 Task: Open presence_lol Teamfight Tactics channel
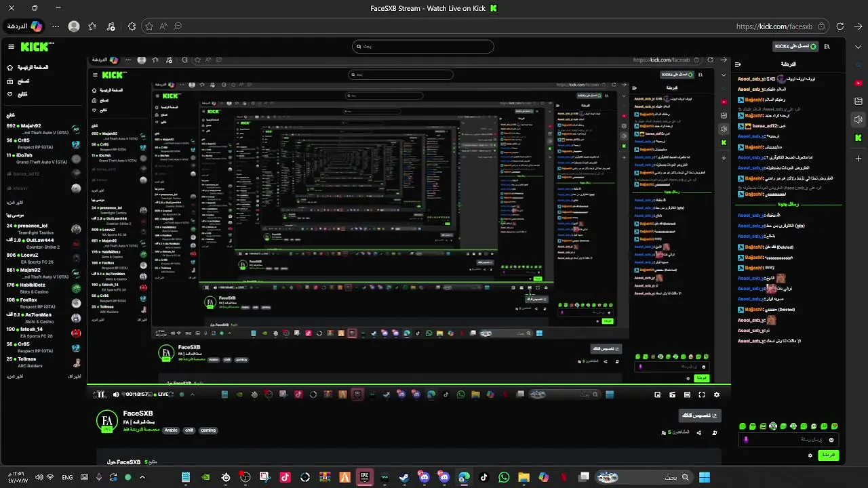point(43,229)
